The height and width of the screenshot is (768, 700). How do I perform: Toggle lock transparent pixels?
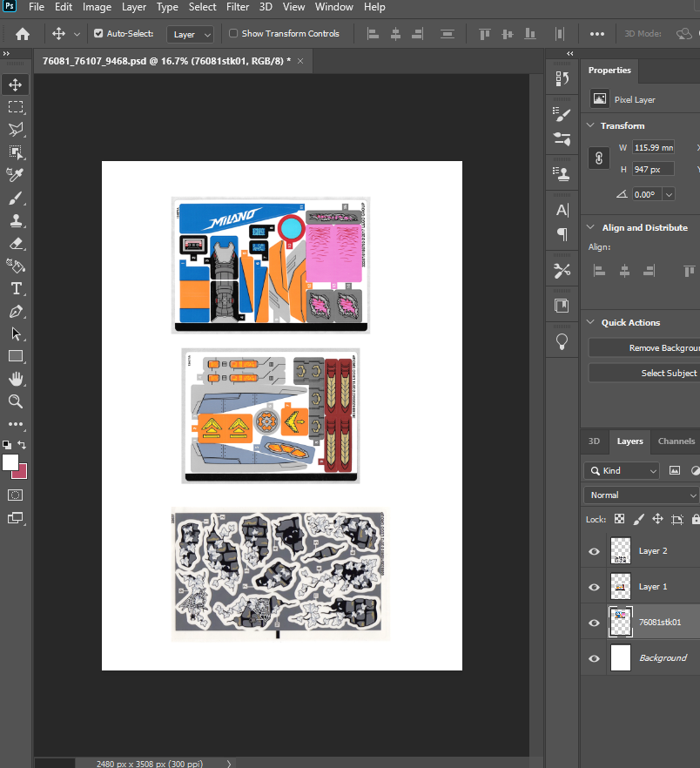(x=620, y=519)
